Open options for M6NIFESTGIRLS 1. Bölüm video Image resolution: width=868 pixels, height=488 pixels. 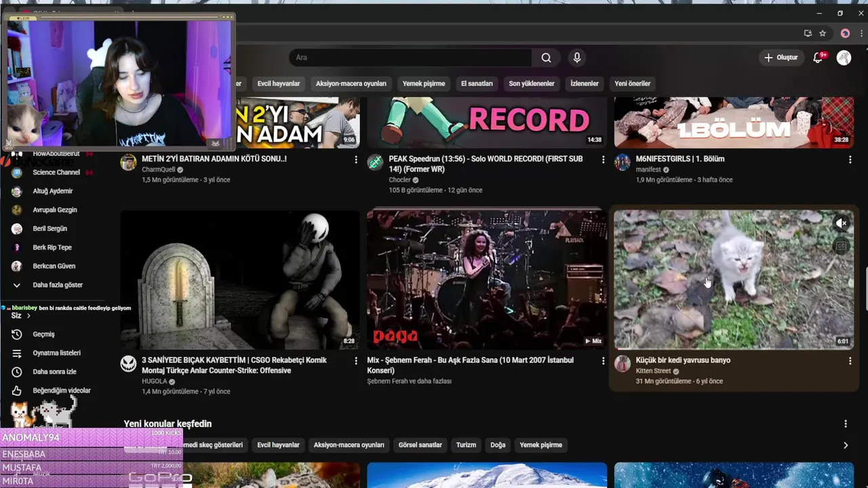[850, 159]
